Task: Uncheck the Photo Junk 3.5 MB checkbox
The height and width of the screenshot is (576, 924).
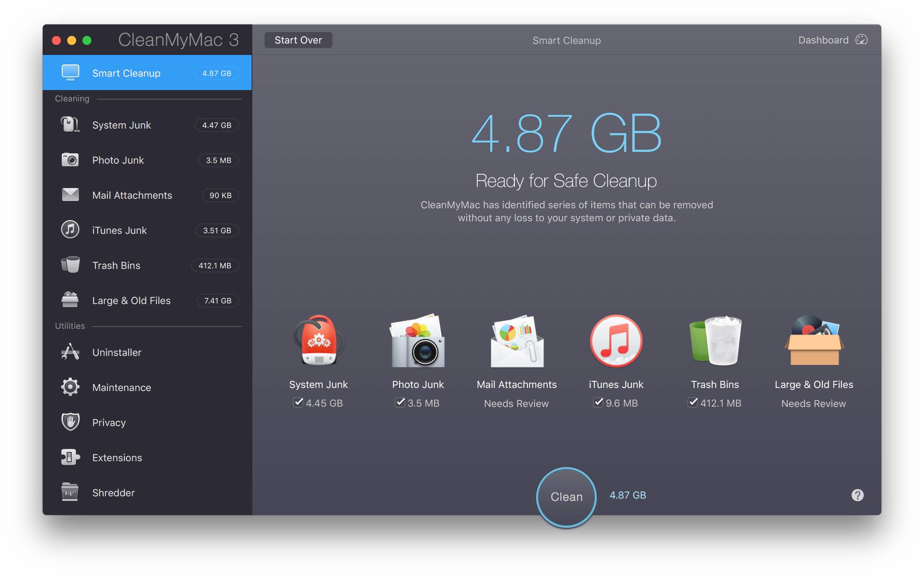Action: (400, 402)
